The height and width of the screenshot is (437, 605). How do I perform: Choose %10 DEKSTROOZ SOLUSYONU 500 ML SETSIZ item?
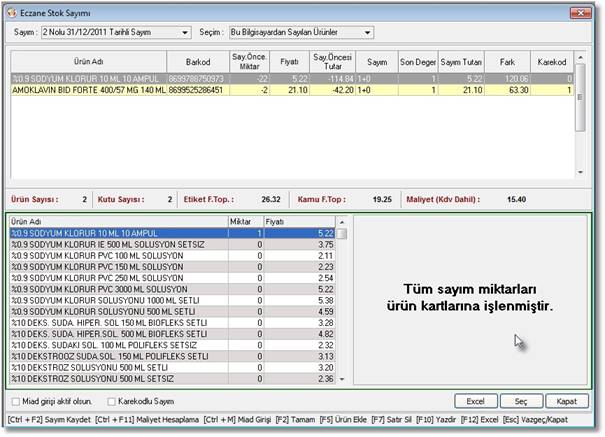coord(100,378)
